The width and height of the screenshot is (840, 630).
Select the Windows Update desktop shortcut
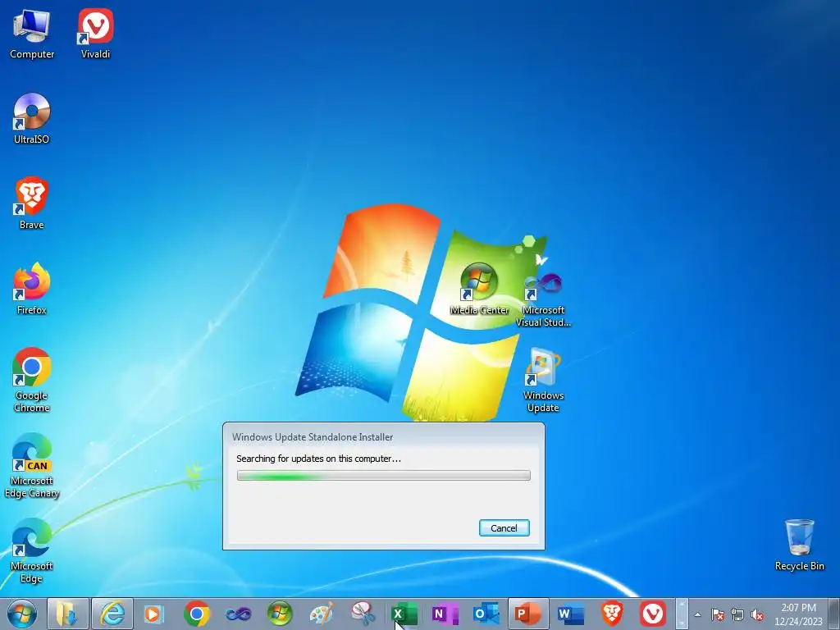(x=543, y=381)
